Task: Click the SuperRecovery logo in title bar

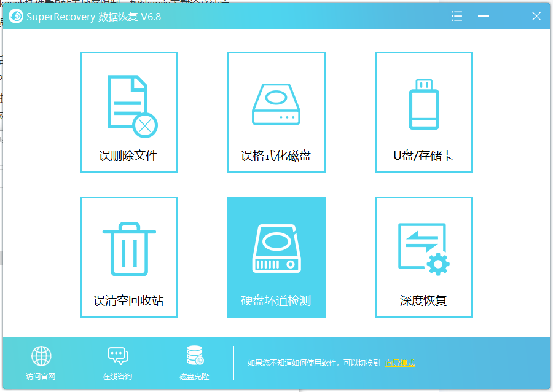Action: pyautogui.click(x=16, y=16)
